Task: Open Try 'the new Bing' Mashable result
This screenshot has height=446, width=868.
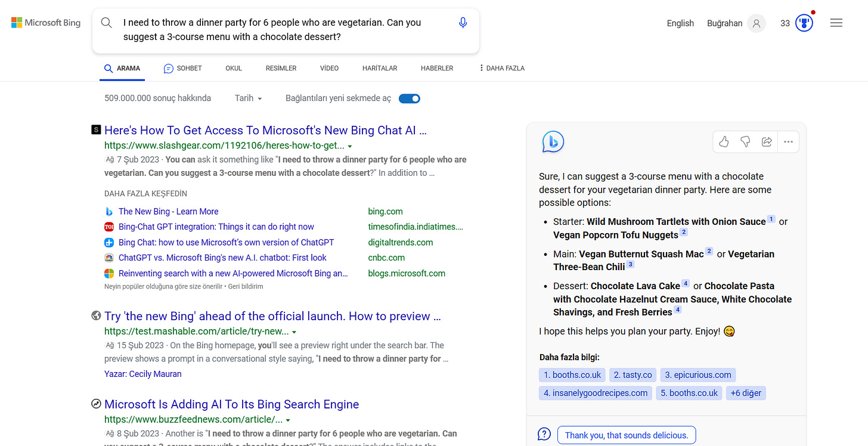Action: click(272, 316)
